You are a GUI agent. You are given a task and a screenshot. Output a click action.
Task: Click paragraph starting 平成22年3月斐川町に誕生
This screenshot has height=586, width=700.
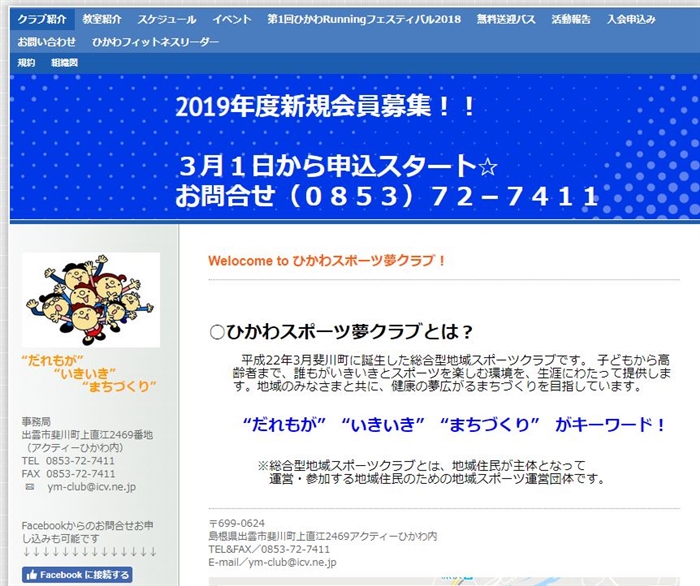click(451, 373)
